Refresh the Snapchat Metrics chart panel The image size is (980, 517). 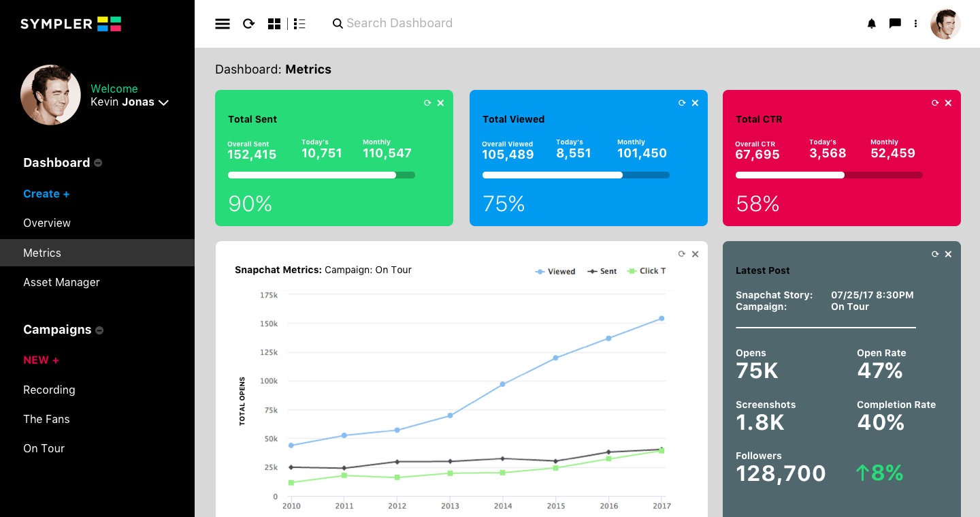682,254
